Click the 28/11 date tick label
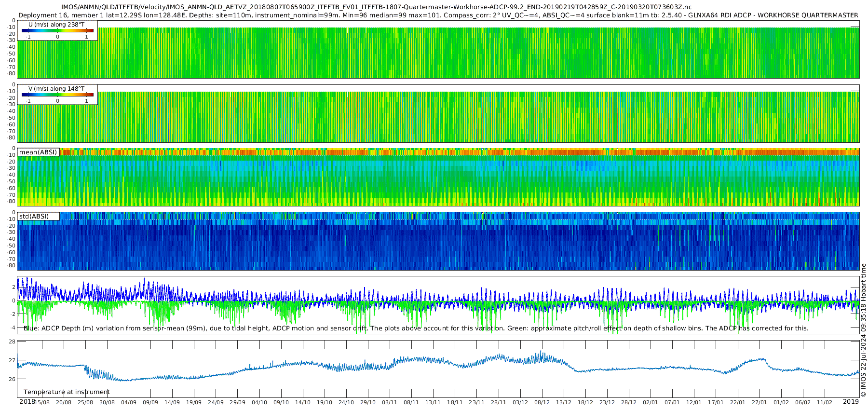 click(499, 402)
